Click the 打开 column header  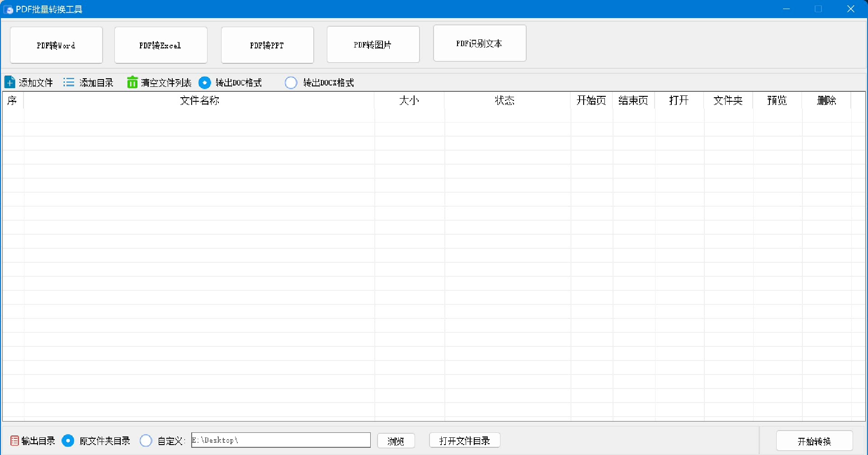tap(679, 100)
